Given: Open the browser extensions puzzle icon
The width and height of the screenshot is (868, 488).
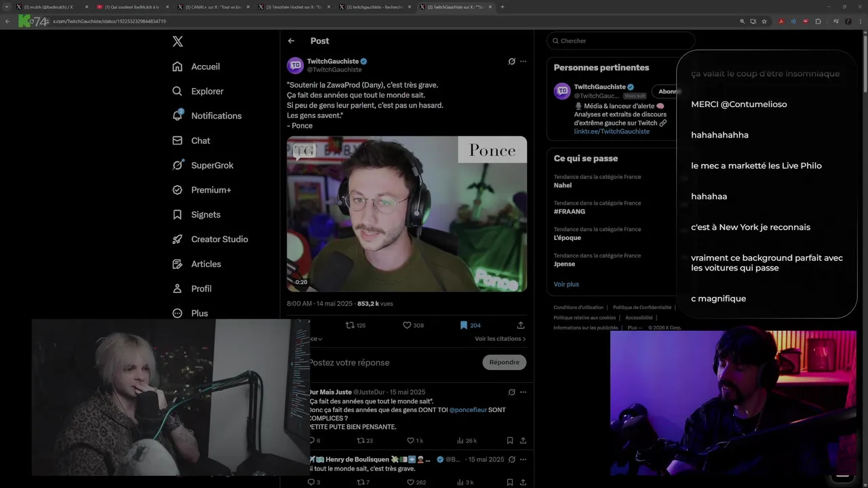Looking at the screenshot, I should 818,21.
